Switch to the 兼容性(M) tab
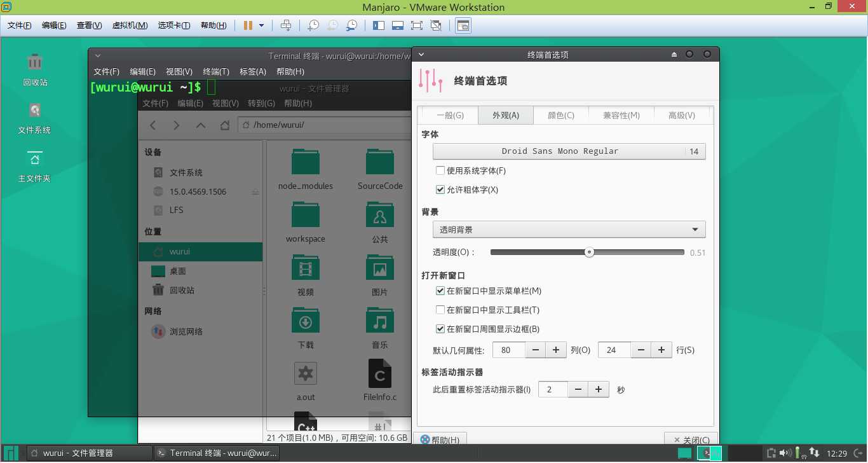Image resolution: width=868 pixels, height=463 pixels. pyautogui.click(x=621, y=115)
